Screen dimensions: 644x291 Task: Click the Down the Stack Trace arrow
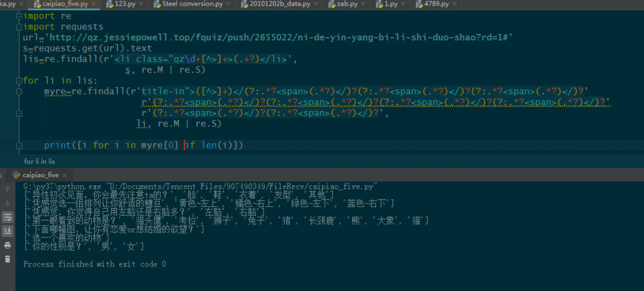point(8,203)
